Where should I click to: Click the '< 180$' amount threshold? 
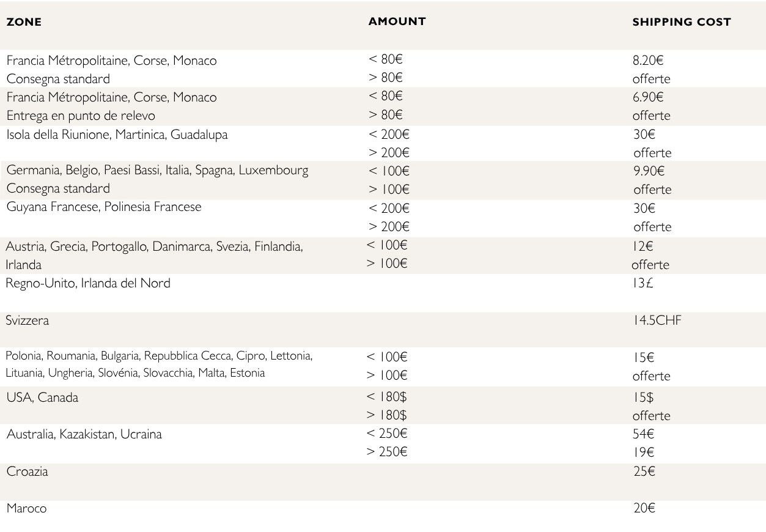pyautogui.click(x=386, y=396)
